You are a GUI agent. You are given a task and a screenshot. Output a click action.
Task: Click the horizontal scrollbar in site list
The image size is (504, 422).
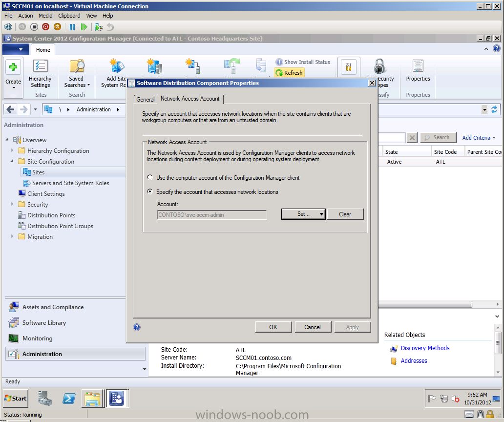pyautogui.click(x=425, y=304)
